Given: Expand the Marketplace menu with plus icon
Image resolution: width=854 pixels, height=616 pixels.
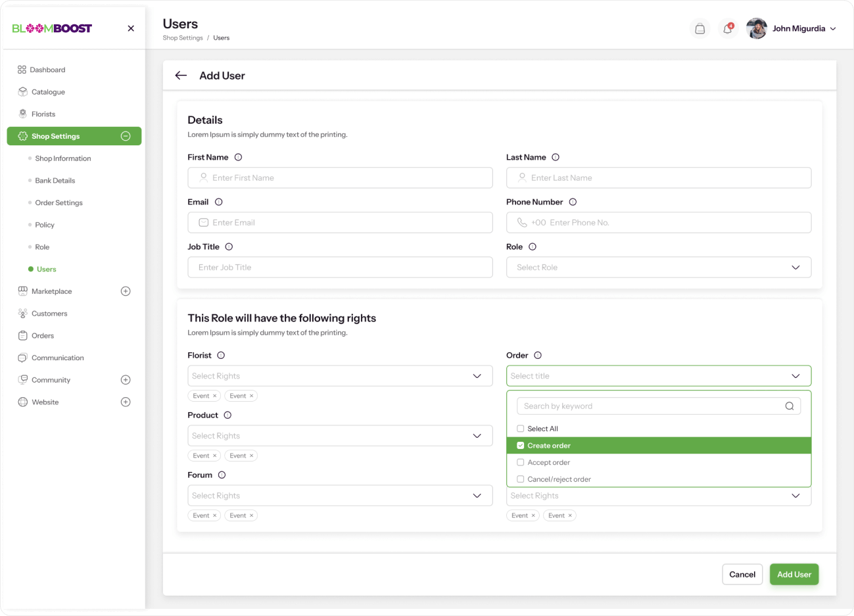Looking at the screenshot, I should [x=126, y=291].
